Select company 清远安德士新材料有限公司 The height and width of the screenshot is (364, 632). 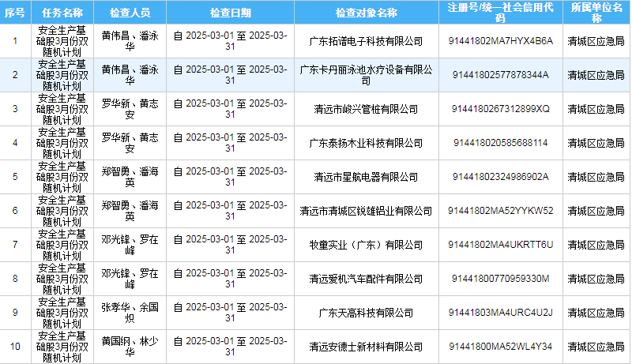pyautogui.click(x=366, y=347)
